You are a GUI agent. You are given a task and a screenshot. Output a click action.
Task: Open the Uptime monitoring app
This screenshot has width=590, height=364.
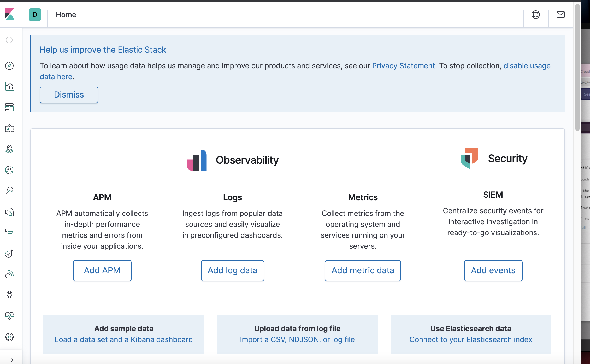9,253
